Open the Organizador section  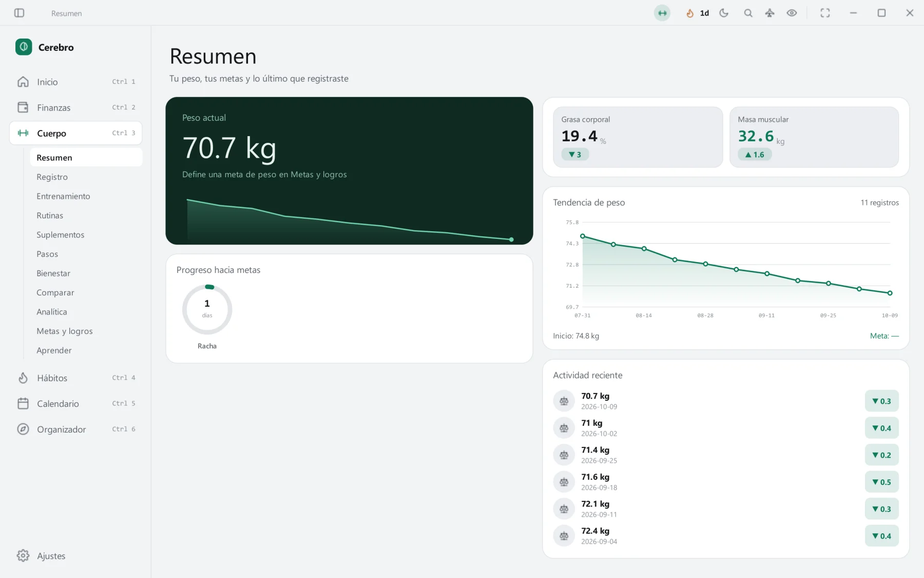point(75,429)
